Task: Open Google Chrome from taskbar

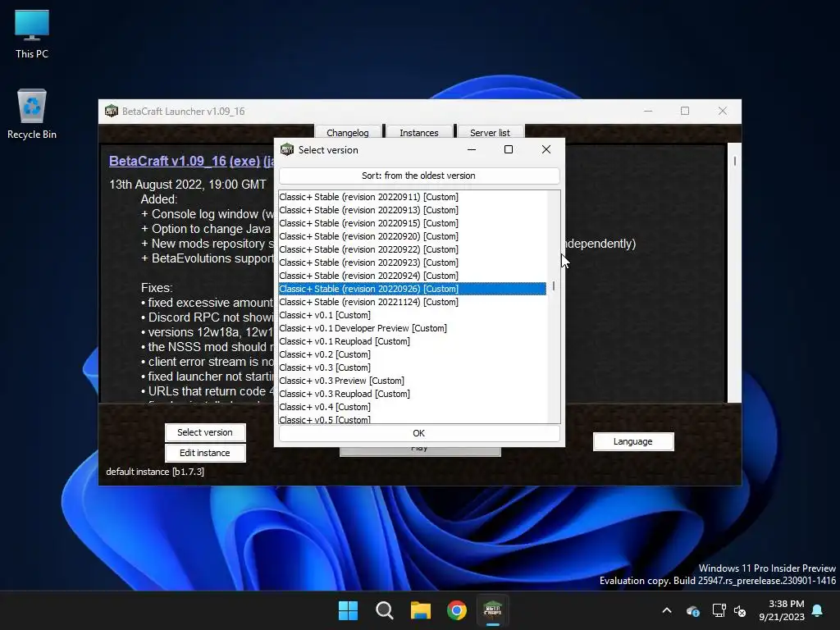Action: 457,610
